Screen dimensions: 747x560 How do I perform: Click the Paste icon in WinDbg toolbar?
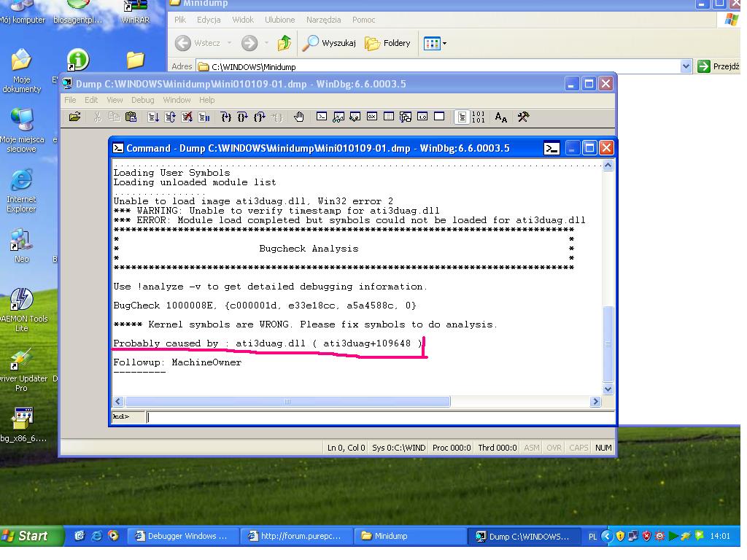(x=133, y=119)
